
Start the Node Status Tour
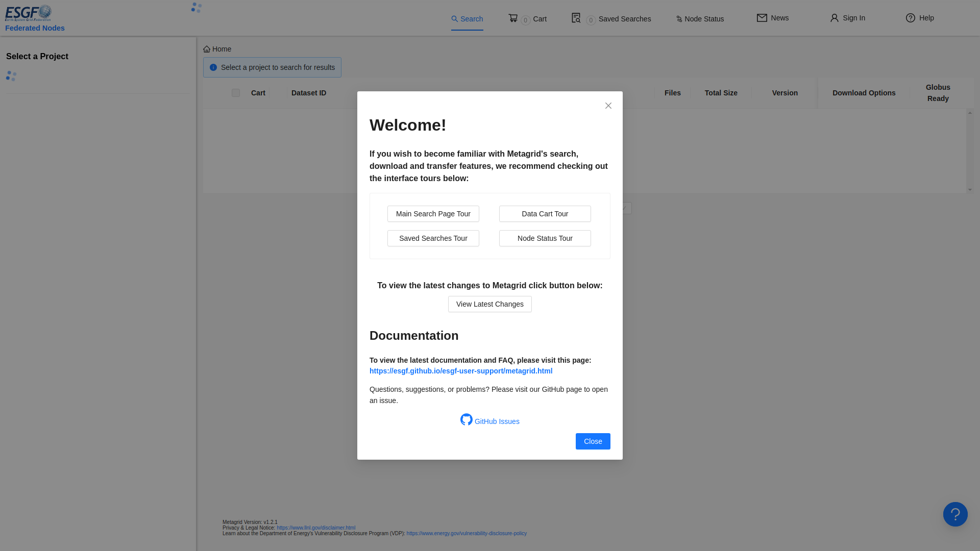[x=545, y=238]
